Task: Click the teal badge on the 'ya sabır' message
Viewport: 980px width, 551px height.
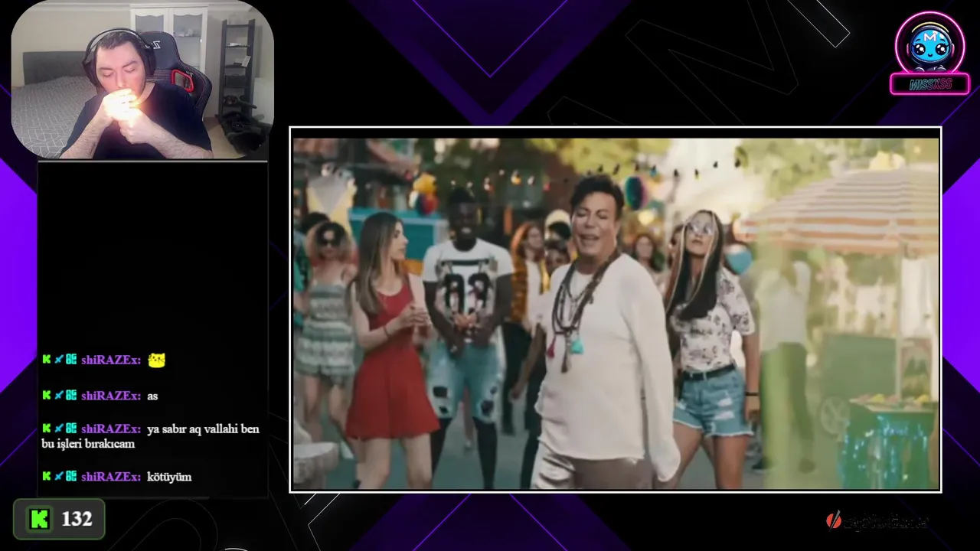Action: (x=71, y=428)
